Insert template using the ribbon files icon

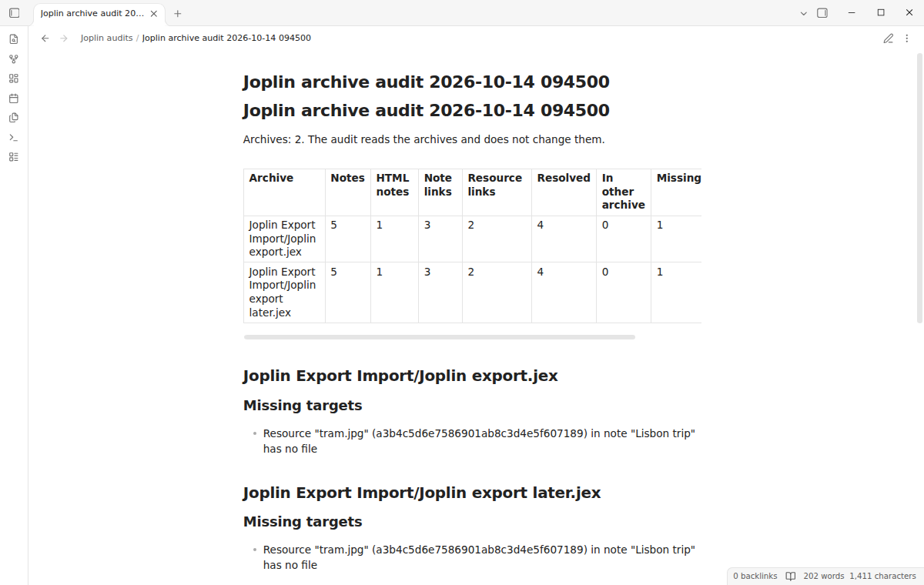click(x=14, y=118)
